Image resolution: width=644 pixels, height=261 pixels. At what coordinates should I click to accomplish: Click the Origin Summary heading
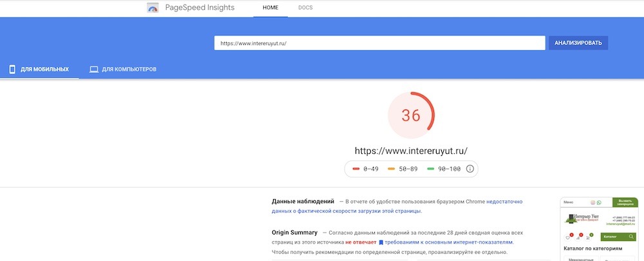[x=294, y=232]
